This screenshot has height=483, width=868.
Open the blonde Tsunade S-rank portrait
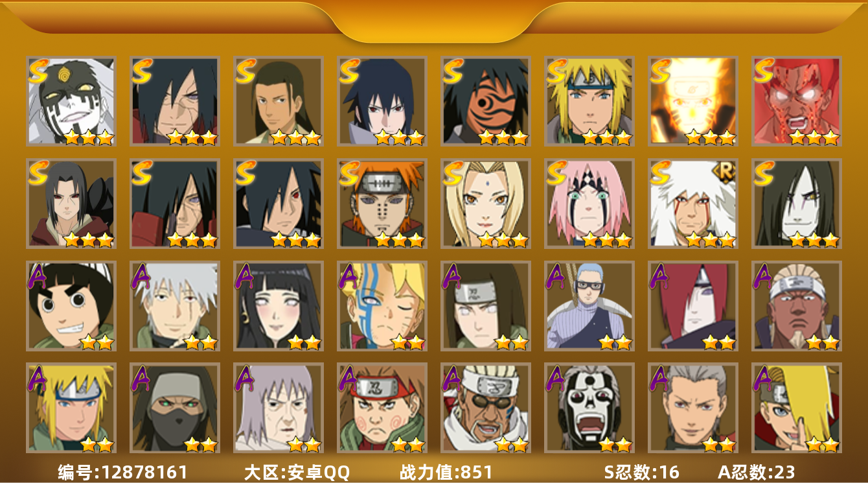coord(486,204)
